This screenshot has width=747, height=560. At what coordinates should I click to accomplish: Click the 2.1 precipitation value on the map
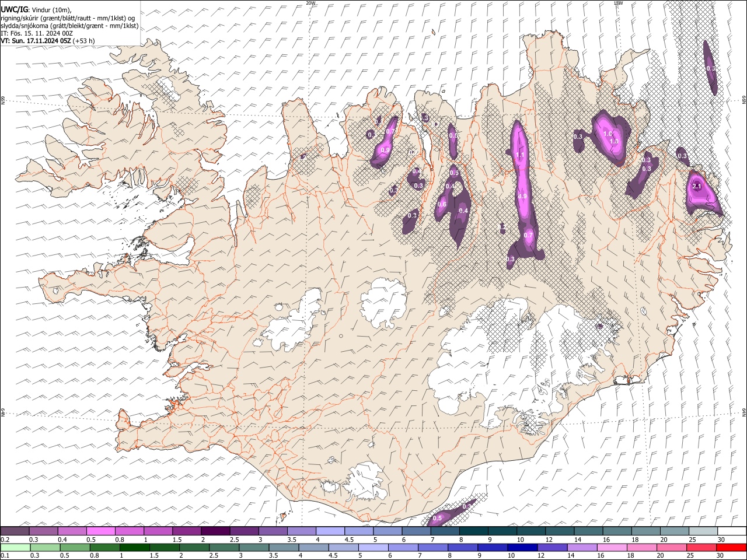696,186
